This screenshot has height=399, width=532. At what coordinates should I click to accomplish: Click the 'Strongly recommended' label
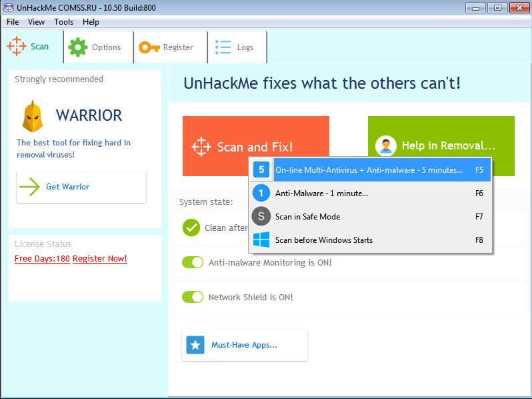(x=59, y=79)
